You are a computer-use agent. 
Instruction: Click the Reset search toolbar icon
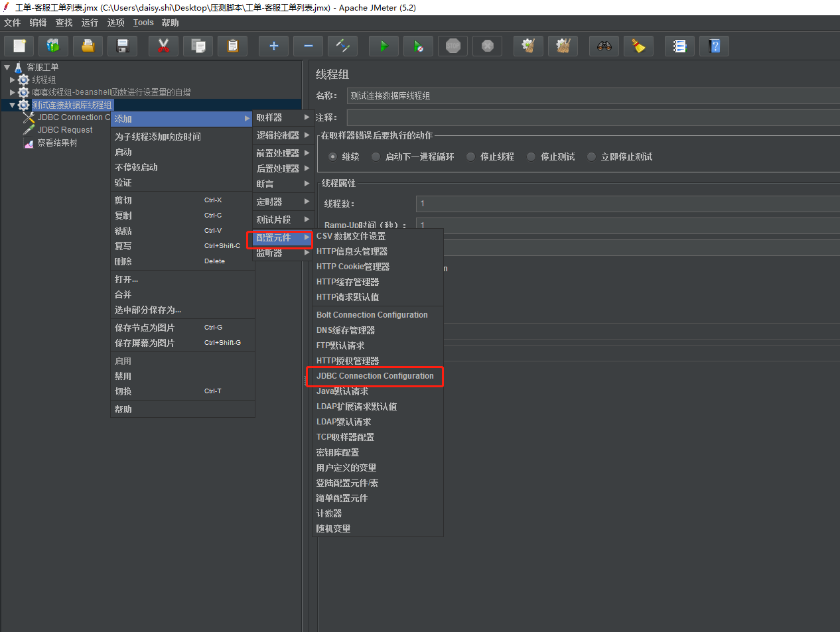click(639, 46)
